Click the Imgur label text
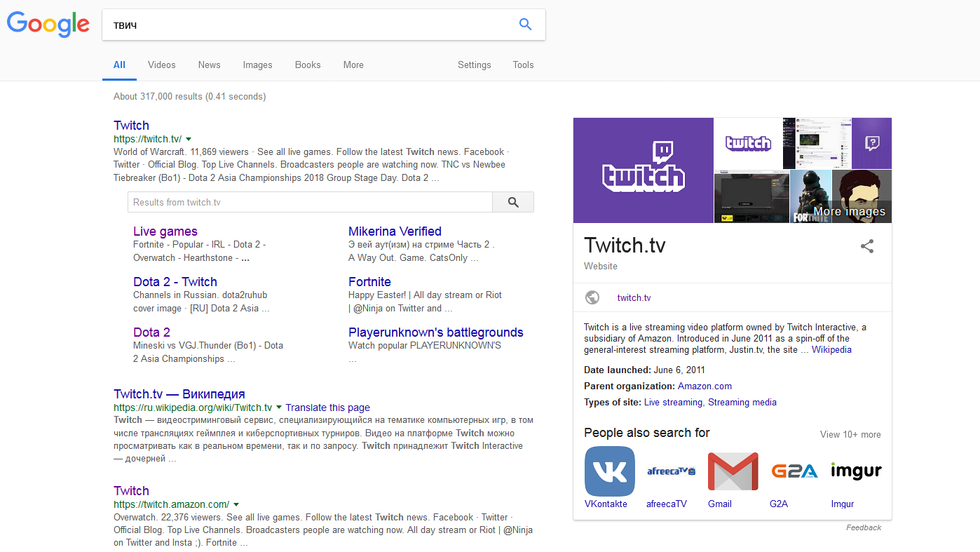The height and width of the screenshot is (552, 980). pyautogui.click(x=843, y=504)
